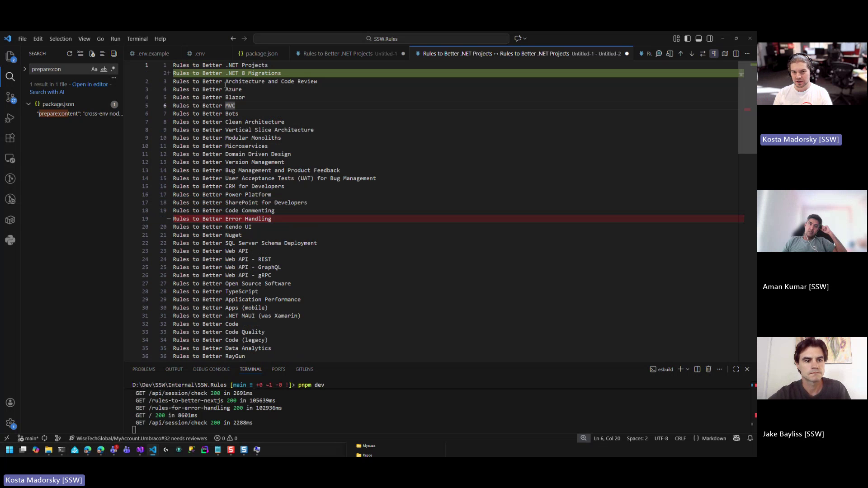Image resolution: width=868 pixels, height=488 pixels.
Task: Enable Match Case in the search box
Action: (94, 69)
